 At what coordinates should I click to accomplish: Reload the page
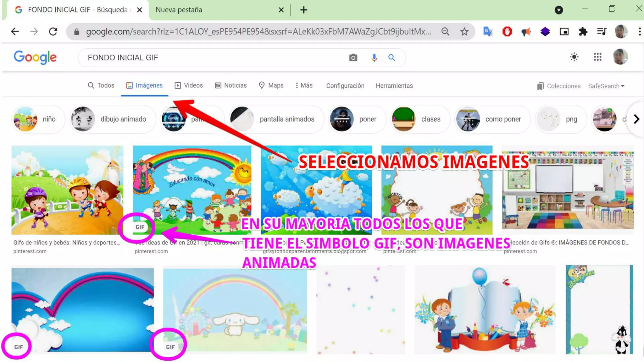53,31
